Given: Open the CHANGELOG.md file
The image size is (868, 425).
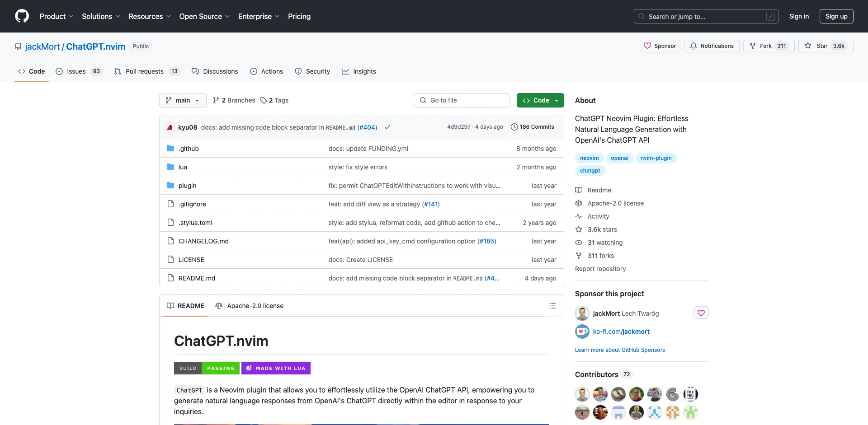Looking at the screenshot, I should [203, 241].
